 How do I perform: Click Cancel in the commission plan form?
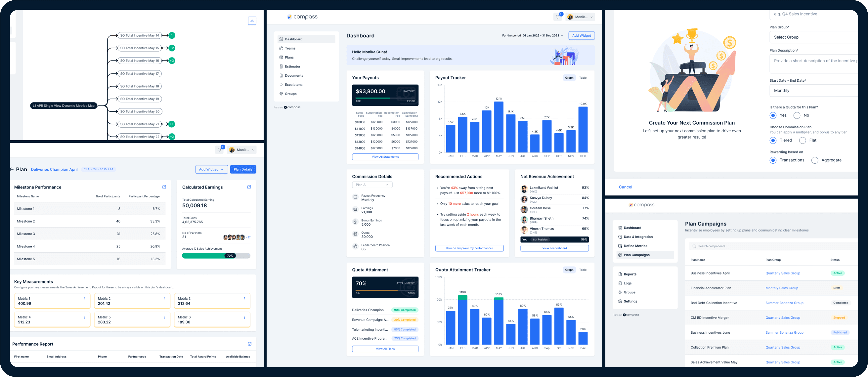(626, 187)
